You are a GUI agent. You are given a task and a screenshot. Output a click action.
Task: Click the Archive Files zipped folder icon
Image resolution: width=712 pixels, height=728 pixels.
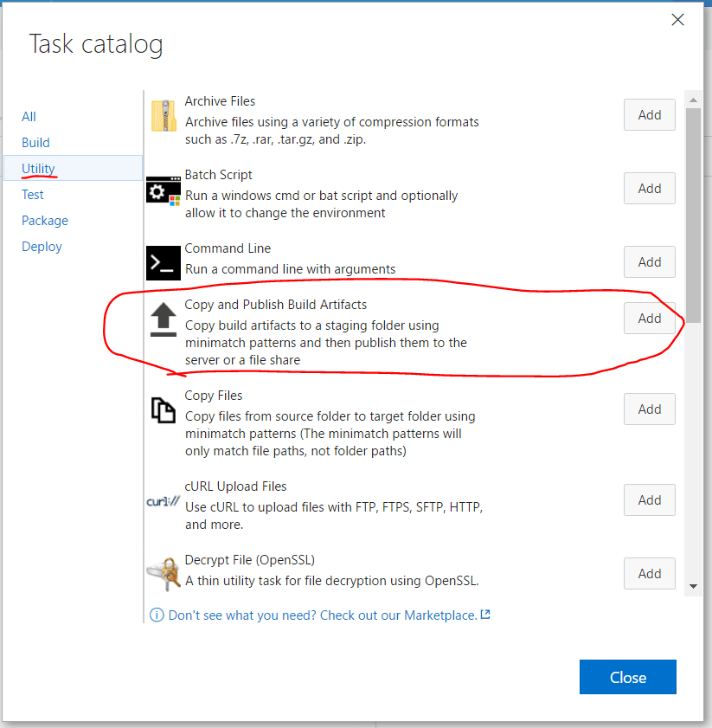(x=164, y=116)
